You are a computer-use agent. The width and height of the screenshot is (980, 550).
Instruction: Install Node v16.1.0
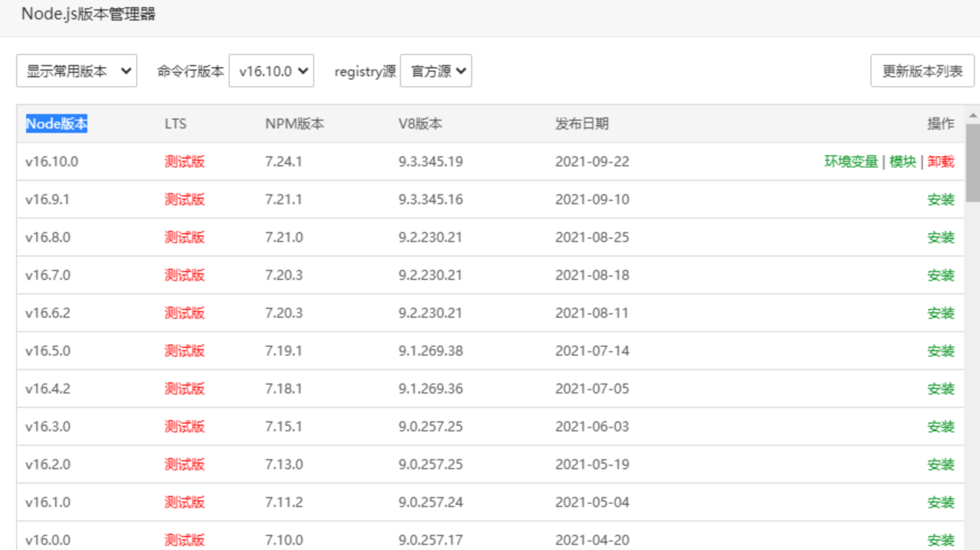click(x=941, y=502)
